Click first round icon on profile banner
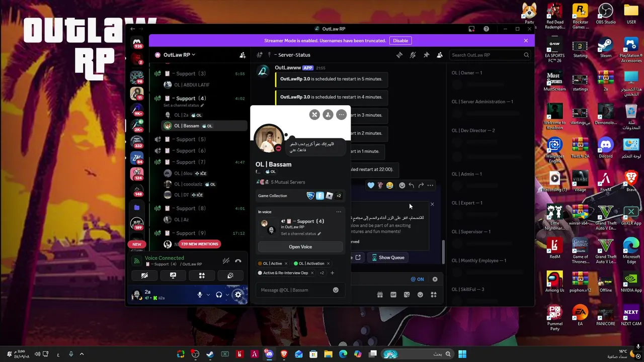 click(314, 115)
